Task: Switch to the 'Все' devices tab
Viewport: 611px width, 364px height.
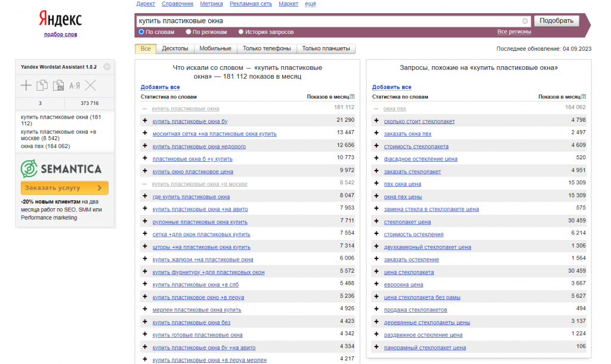Action: (x=146, y=48)
